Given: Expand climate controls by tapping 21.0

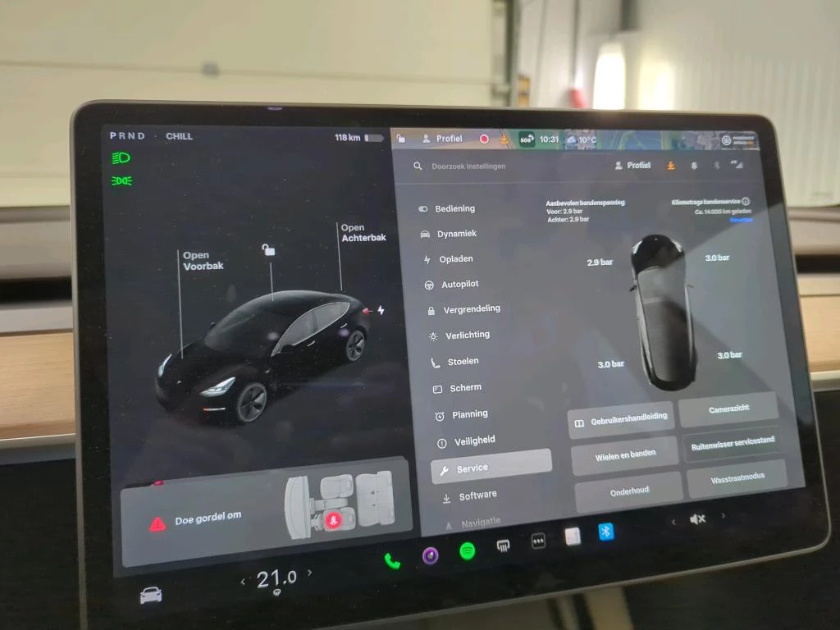Looking at the screenshot, I should 276,577.
